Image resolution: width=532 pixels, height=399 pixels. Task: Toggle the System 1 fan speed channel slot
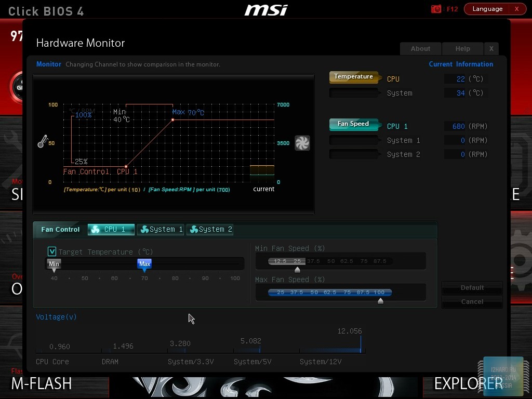click(354, 140)
